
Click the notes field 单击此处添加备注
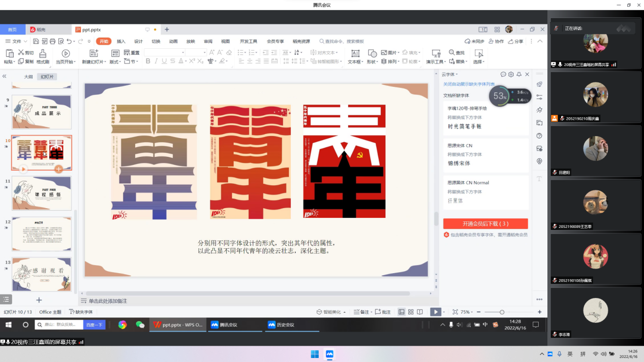click(108, 301)
